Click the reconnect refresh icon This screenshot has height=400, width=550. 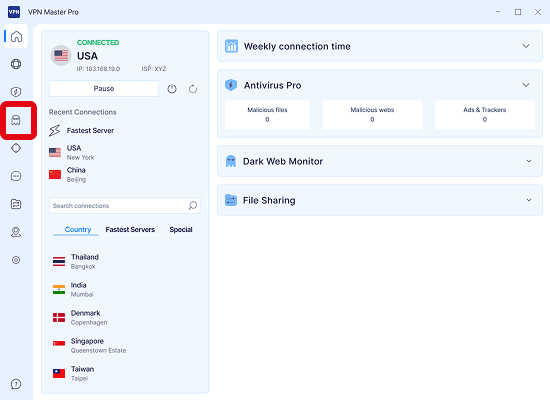click(193, 89)
